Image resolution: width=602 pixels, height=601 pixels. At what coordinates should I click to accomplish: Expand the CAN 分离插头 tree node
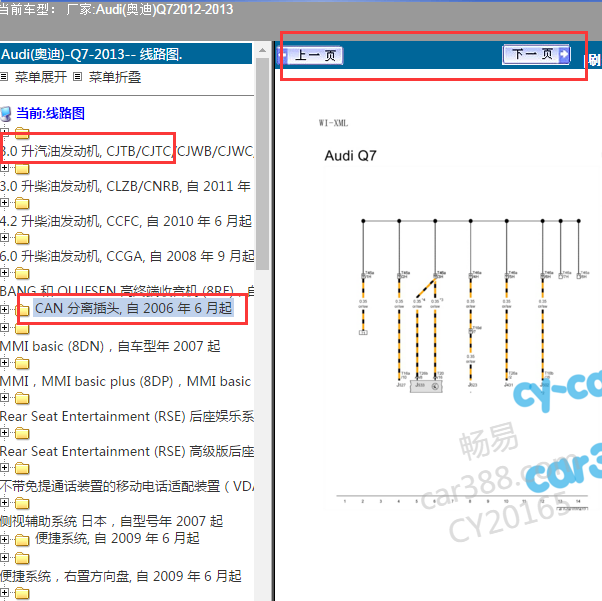pyautogui.click(x=4, y=309)
